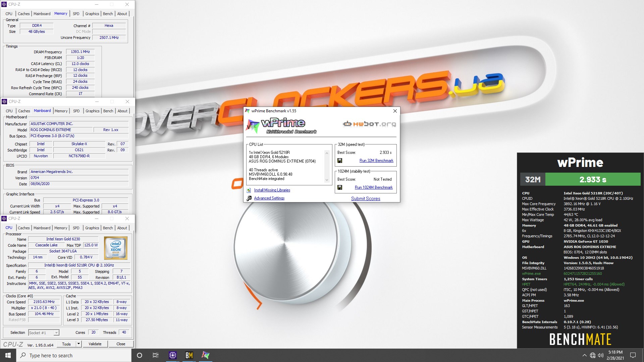The image size is (644, 362).
Task: Open the Install Missing Libraries link
Action: pyautogui.click(x=272, y=190)
